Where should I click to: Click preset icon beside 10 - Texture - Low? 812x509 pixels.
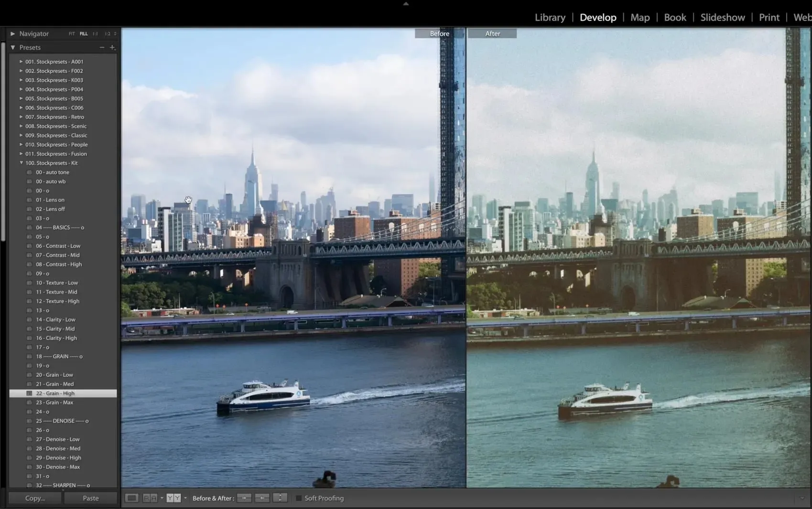[29, 283]
